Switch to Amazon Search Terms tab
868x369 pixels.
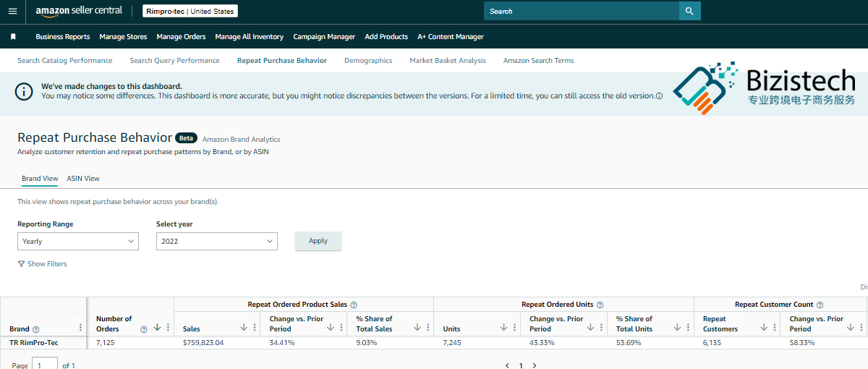click(x=539, y=61)
